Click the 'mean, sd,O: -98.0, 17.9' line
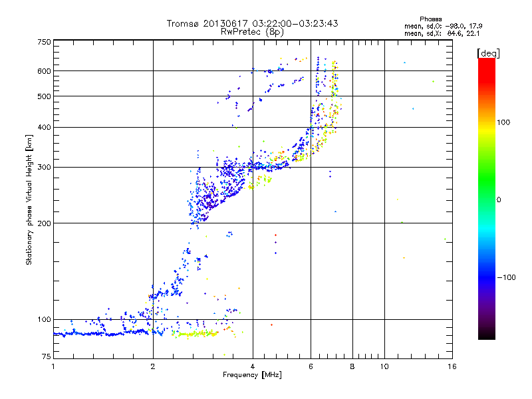 (443, 26)
